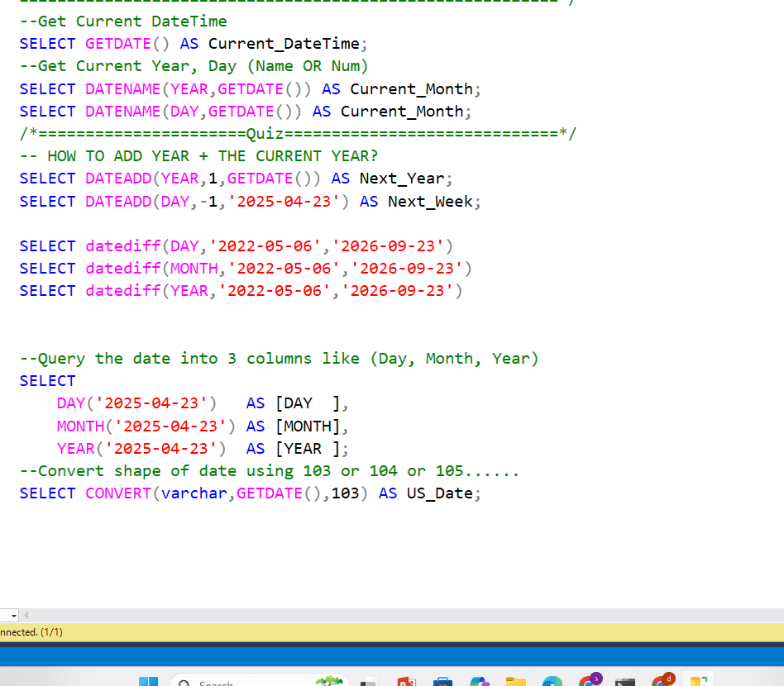This screenshot has height=686, width=784.
Task: Click the '--Get Current DateTime' comment
Action: (123, 21)
